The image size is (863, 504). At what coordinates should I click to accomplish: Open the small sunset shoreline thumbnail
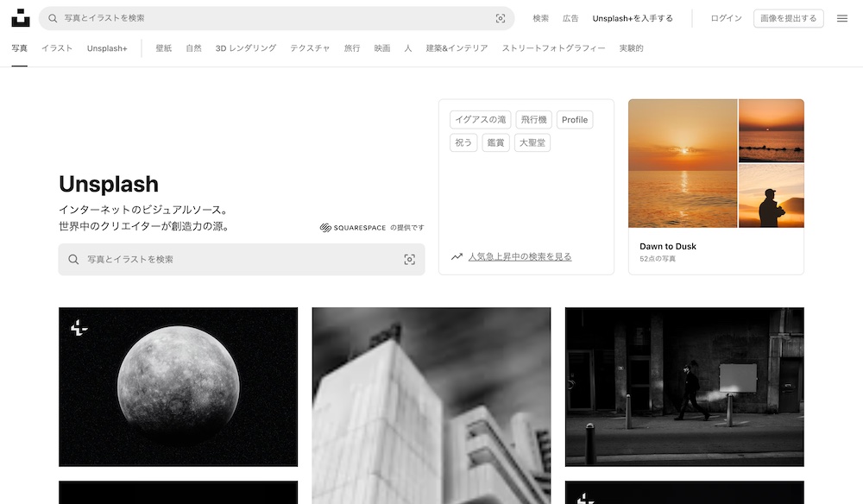(771, 131)
